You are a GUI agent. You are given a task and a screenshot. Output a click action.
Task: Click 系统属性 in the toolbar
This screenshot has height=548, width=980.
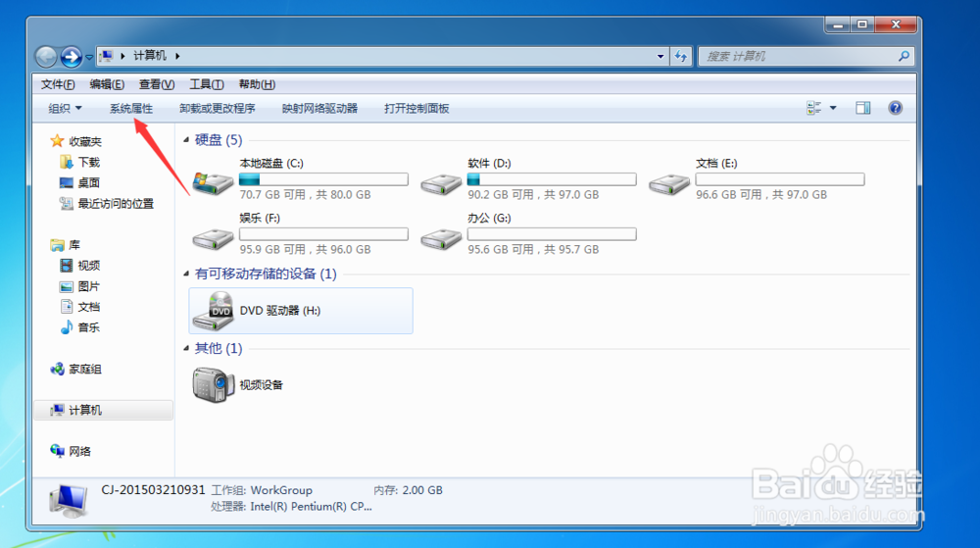coord(131,108)
